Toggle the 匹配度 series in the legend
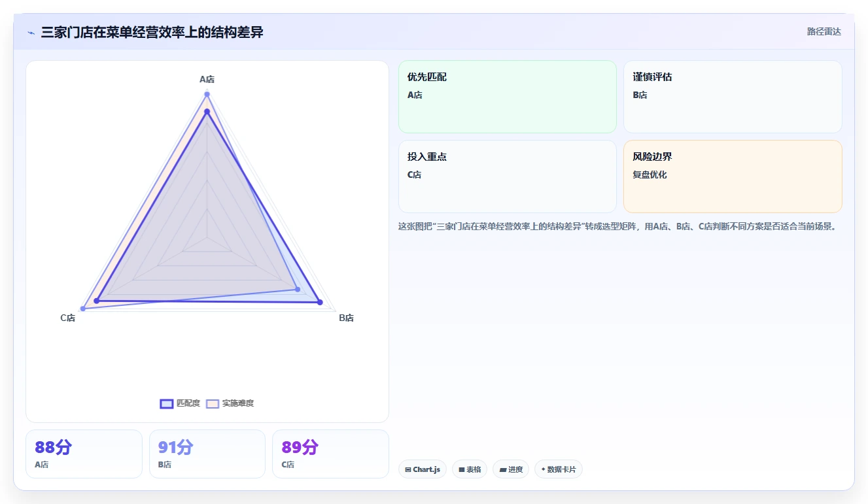 pos(181,403)
